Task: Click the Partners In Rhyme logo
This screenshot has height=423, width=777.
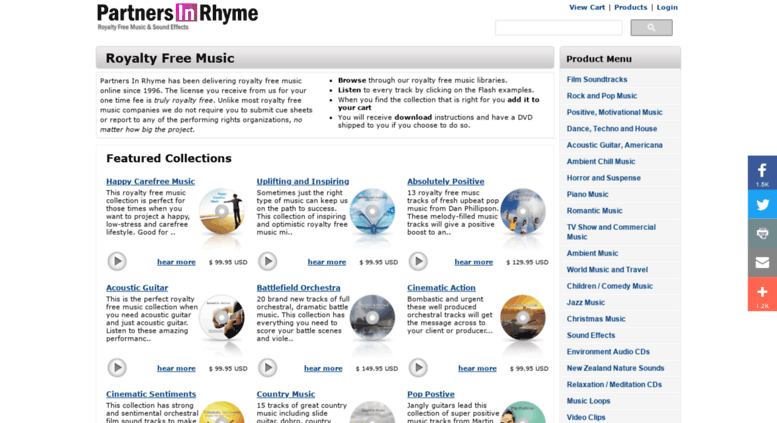Action: tap(177, 17)
